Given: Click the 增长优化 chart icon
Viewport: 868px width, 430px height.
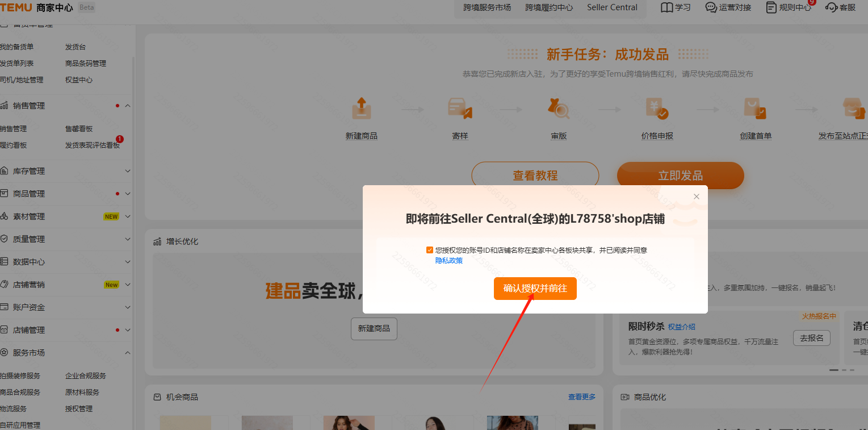Looking at the screenshot, I should coord(158,241).
